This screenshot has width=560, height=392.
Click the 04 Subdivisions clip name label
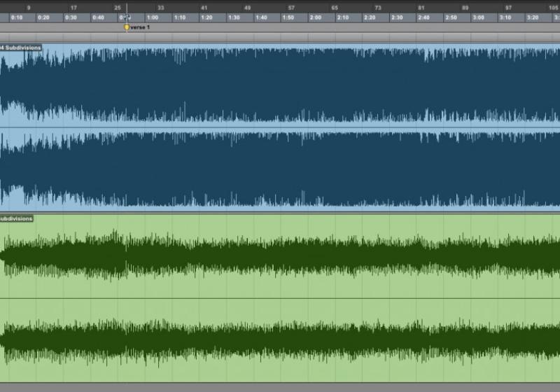tap(21, 48)
